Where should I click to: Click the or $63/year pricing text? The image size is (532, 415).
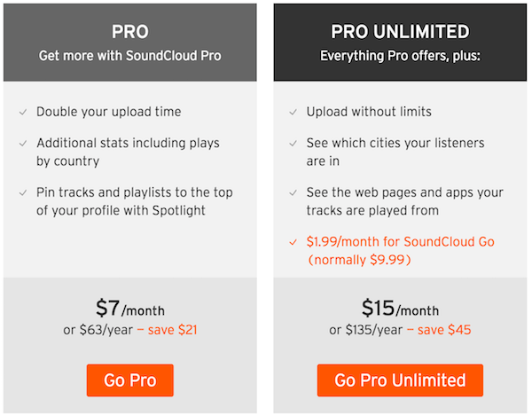point(98,330)
